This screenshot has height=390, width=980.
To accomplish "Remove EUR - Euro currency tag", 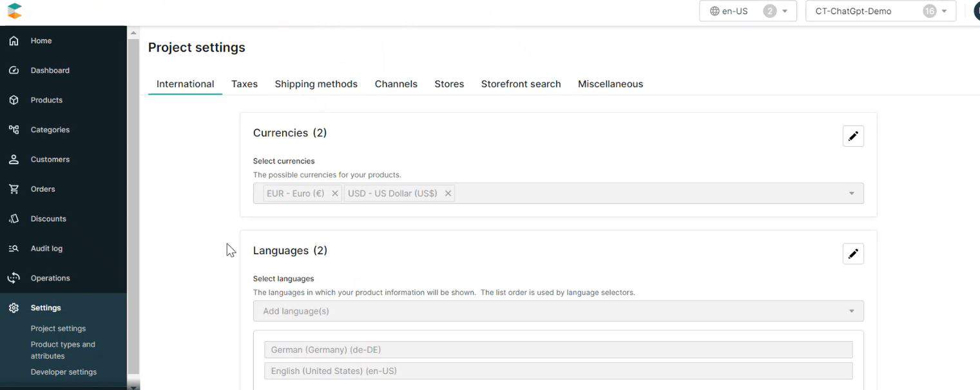I will tap(335, 193).
